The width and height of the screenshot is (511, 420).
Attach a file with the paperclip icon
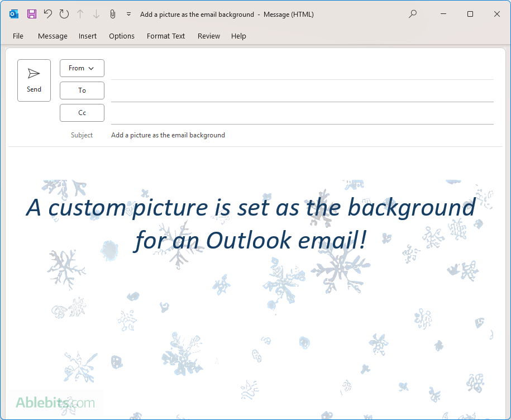(112, 14)
